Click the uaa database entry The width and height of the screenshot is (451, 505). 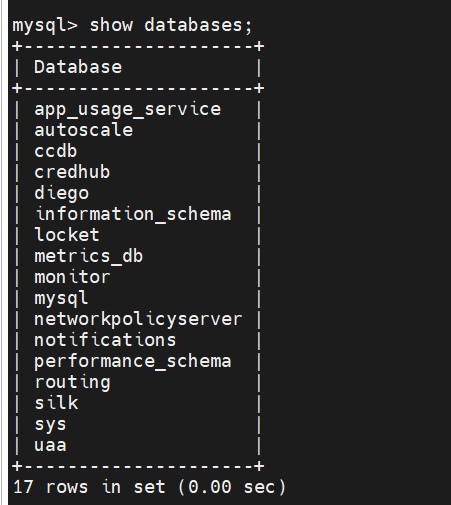pos(50,445)
